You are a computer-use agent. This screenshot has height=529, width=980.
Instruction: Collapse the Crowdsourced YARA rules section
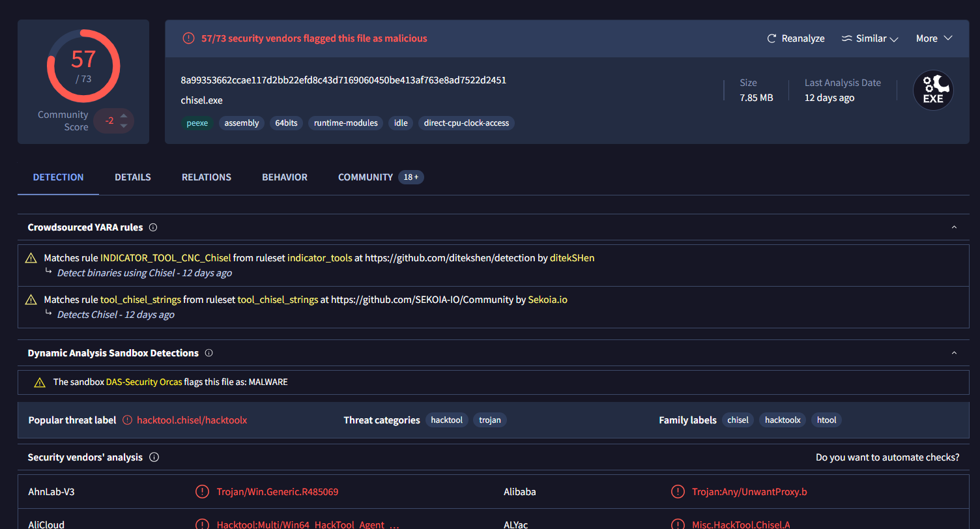(x=954, y=227)
